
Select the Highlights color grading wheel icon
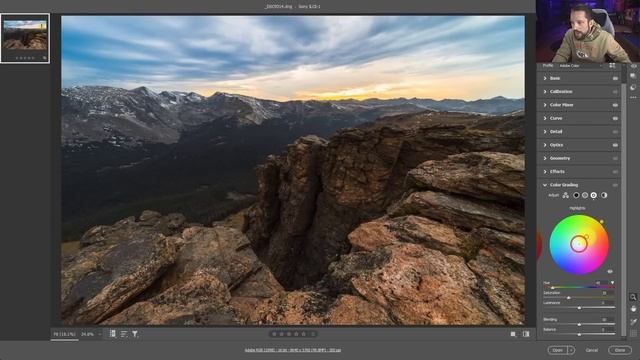(x=593, y=196)
